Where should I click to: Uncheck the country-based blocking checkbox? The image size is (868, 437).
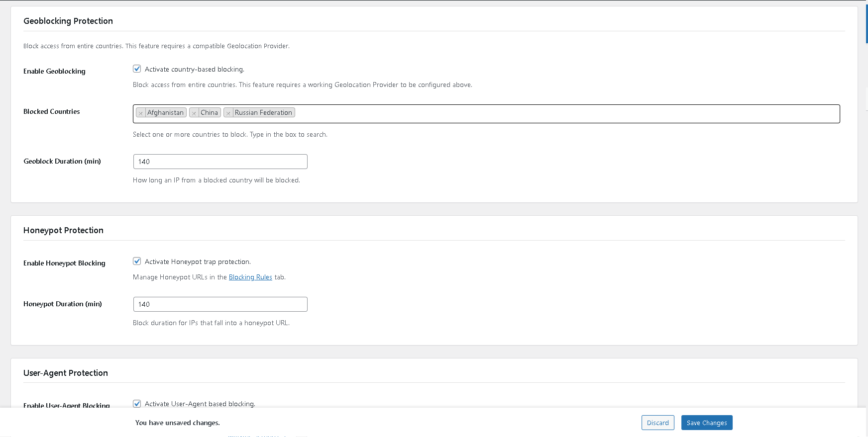pos(137,69)
